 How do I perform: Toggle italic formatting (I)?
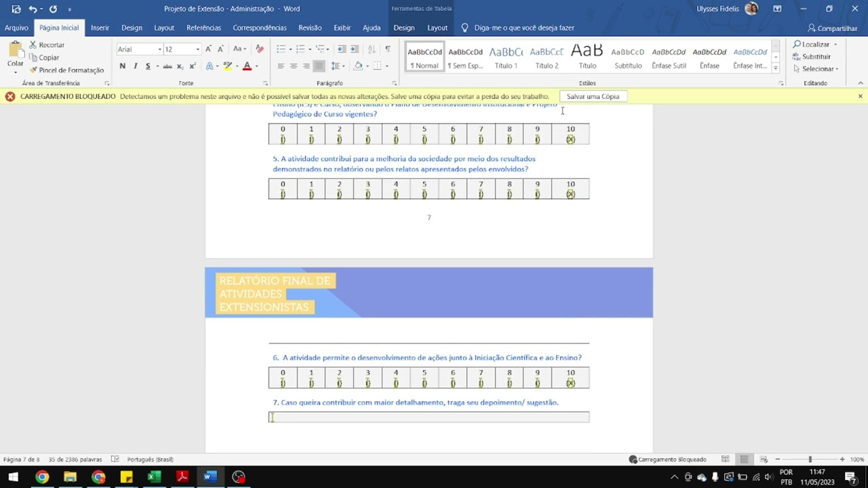[x=135, y=66]
